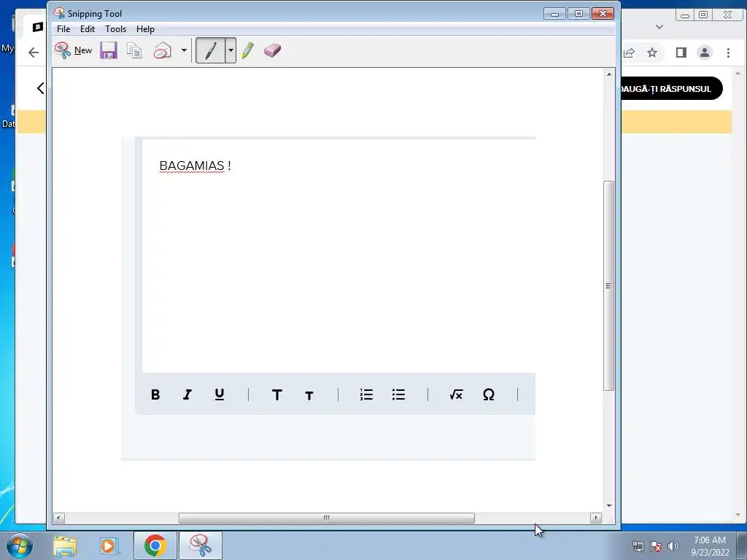Select the Pen tool in Snipping Tool
This screenshot has height=560, width=747.
(x=211, y=50)
